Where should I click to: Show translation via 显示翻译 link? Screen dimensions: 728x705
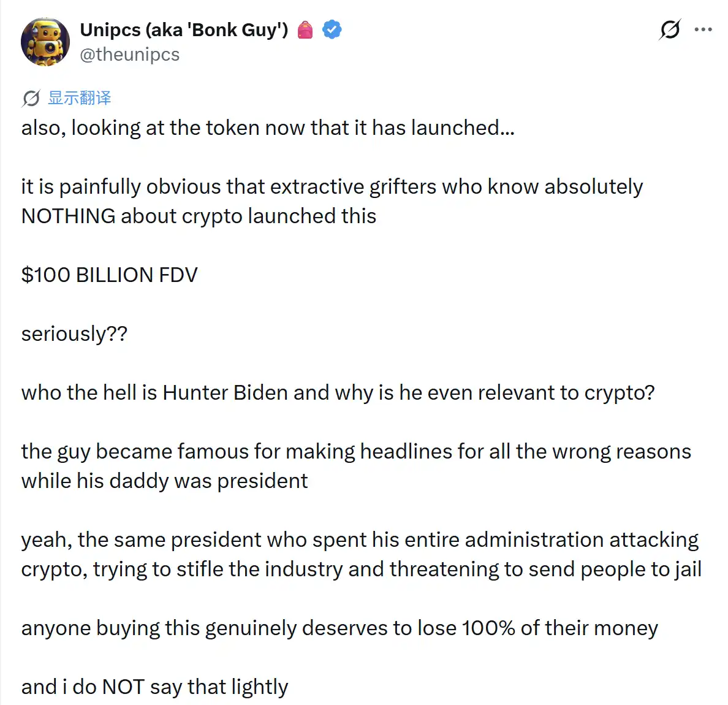point(80,98)
